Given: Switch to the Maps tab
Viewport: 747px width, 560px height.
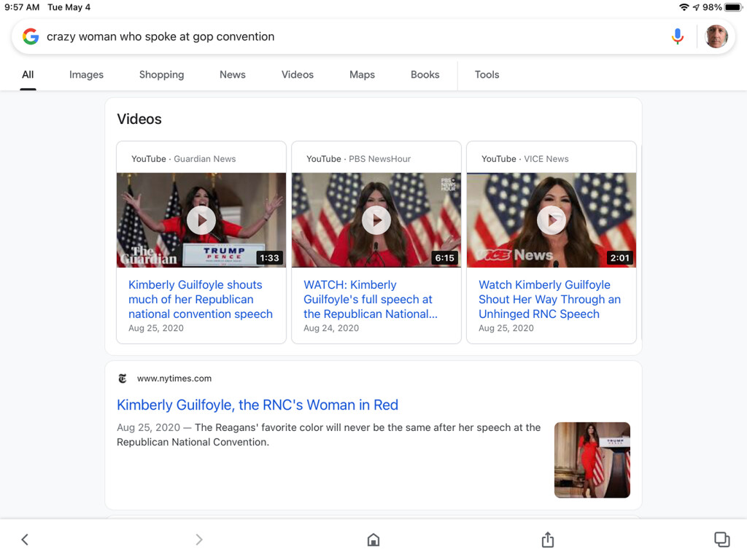Looking at the screenshot, I should 362,75.
